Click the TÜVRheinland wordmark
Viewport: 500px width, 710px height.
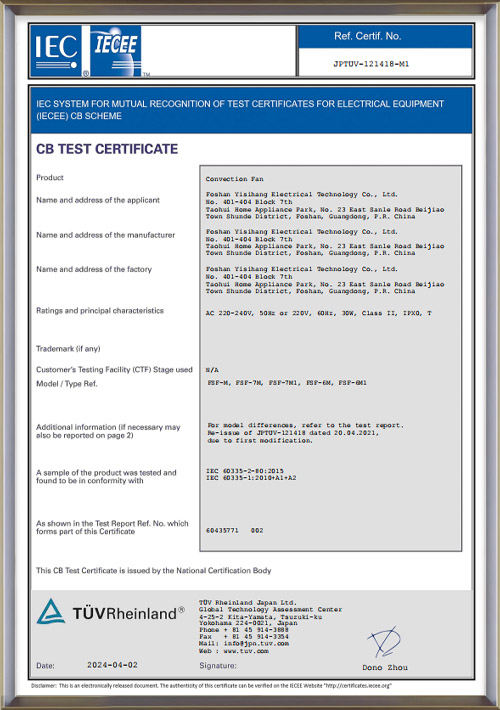(x=129, y=614)
